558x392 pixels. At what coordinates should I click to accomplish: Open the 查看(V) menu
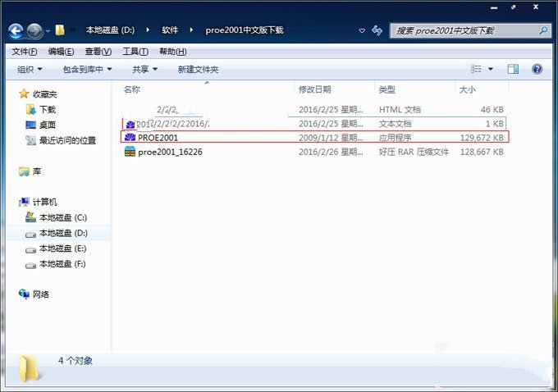click(x=98, y=52)
